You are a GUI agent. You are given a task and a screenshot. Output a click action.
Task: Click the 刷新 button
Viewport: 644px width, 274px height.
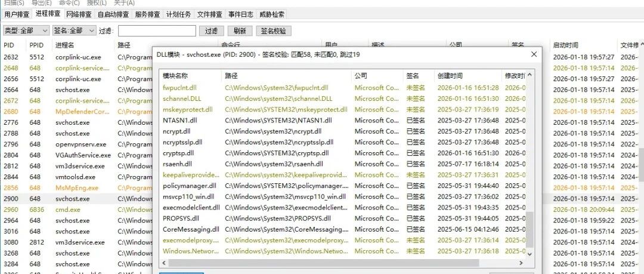pos(240,31)
